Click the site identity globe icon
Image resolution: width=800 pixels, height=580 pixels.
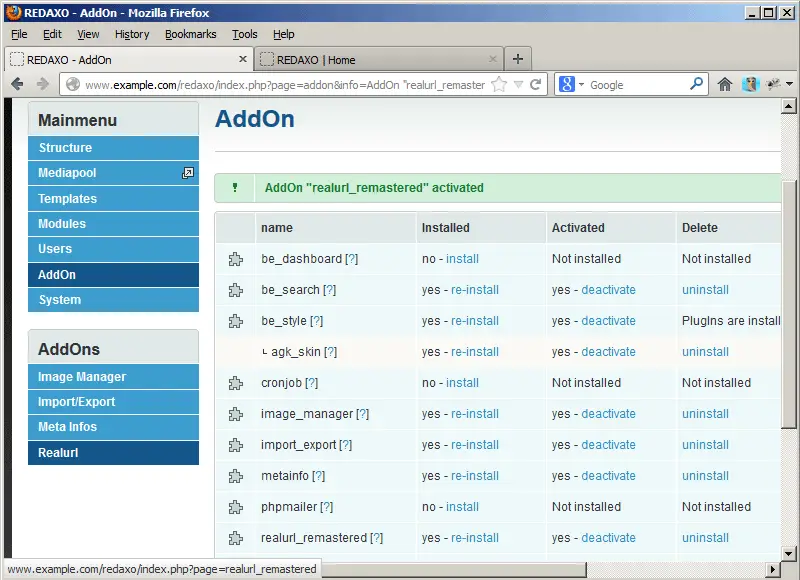coord(73,84)
